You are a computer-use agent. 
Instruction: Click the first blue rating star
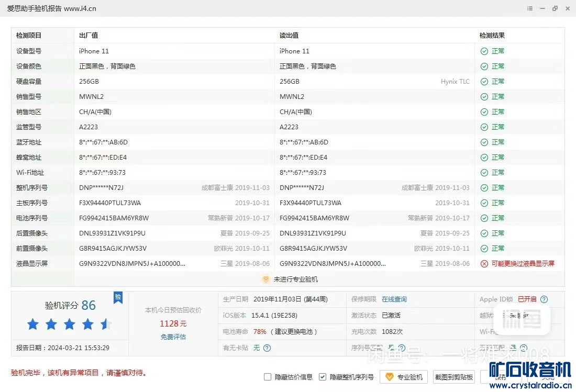(x=33, y=324)
